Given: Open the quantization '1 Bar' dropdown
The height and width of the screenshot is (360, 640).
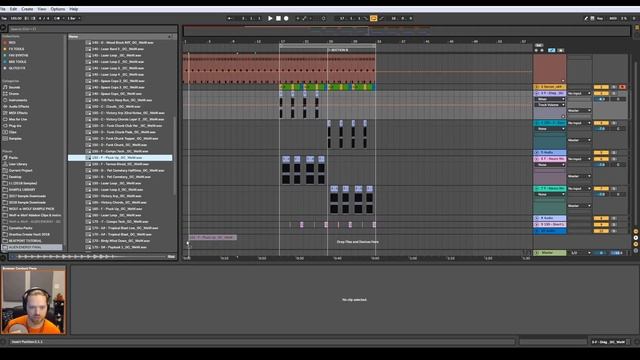Looking at the screenshot, I should click(73, 18).
